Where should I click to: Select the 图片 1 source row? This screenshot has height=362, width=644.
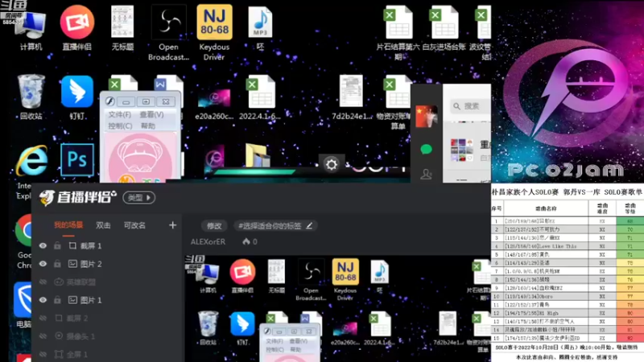[107, 300]
